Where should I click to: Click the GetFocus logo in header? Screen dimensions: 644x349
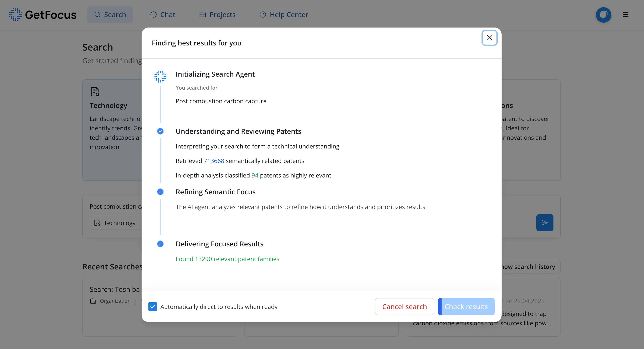click(43, 15)
